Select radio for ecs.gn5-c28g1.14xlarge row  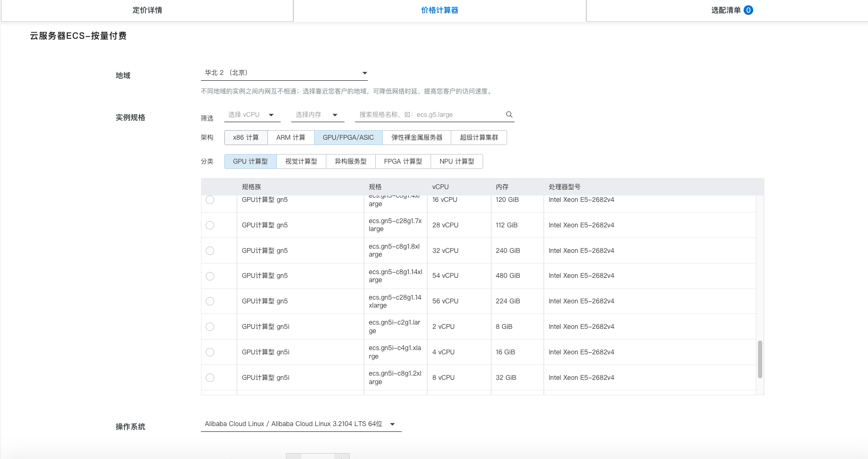click(x=210, y=301)
